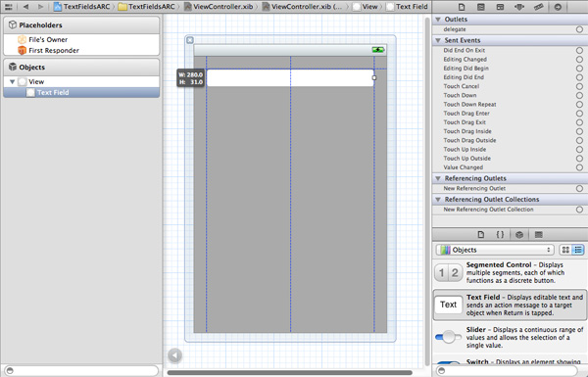588x377 pixels.
Task: Go back with the left arrow in jump bar
Action: point(25,7)
